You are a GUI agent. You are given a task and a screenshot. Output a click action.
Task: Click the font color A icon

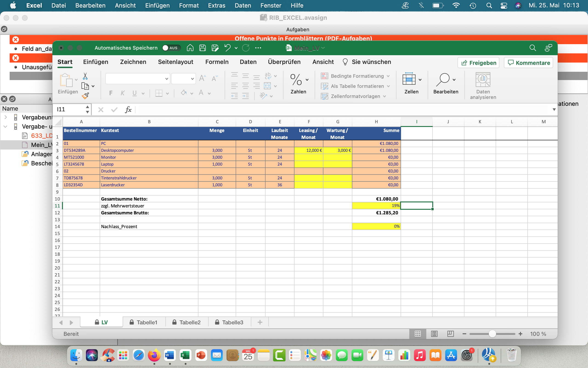click(201, 93)
